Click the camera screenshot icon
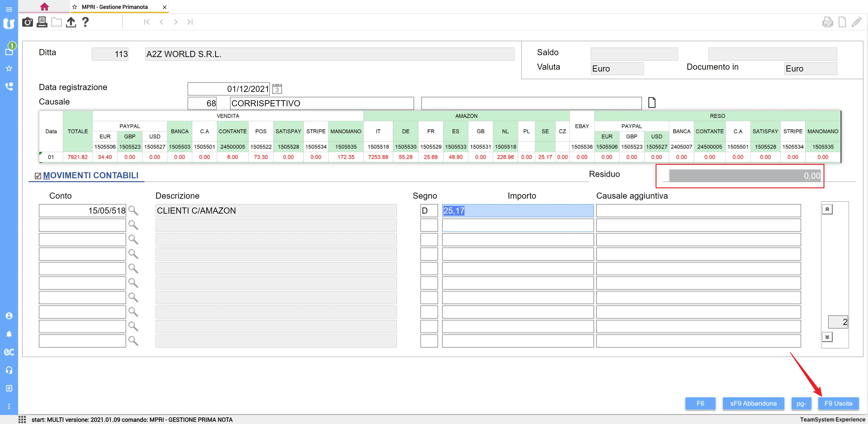868x424 pixels. [x=27, y=22]
